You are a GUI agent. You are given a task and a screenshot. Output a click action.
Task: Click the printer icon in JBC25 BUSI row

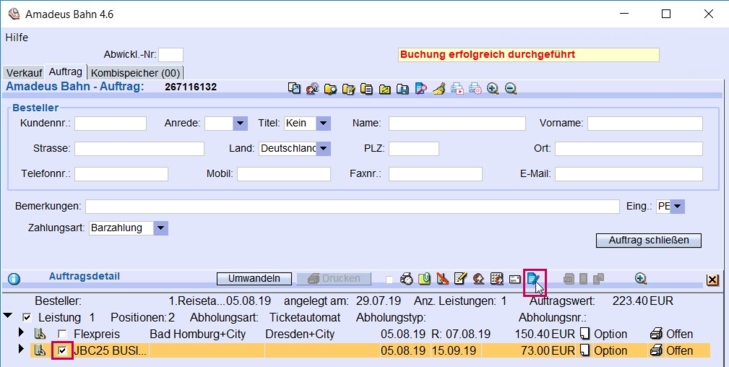pyautogui.click(x=656, y=350)
